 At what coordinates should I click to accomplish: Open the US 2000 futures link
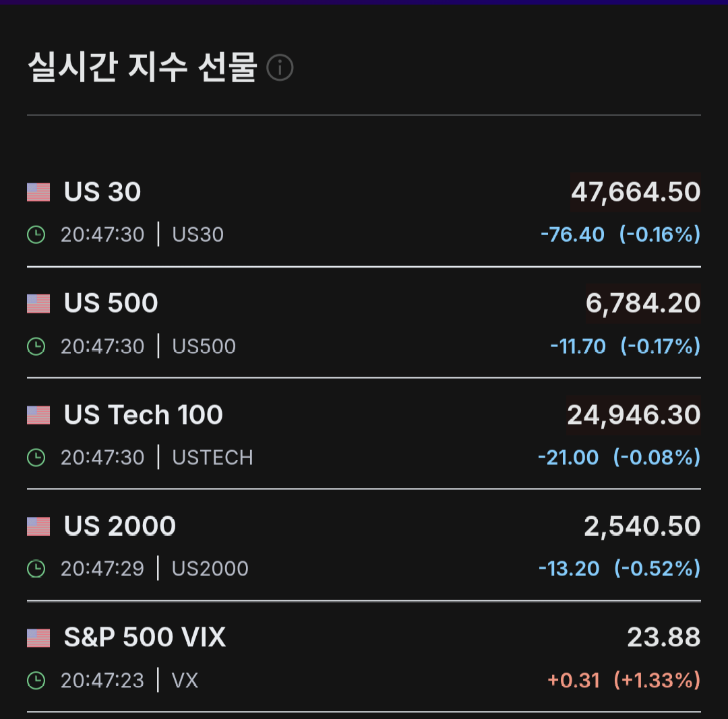120,526
